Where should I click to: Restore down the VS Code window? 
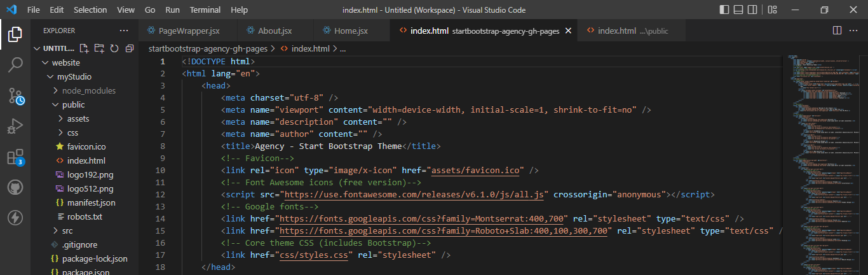coord(824,10)
